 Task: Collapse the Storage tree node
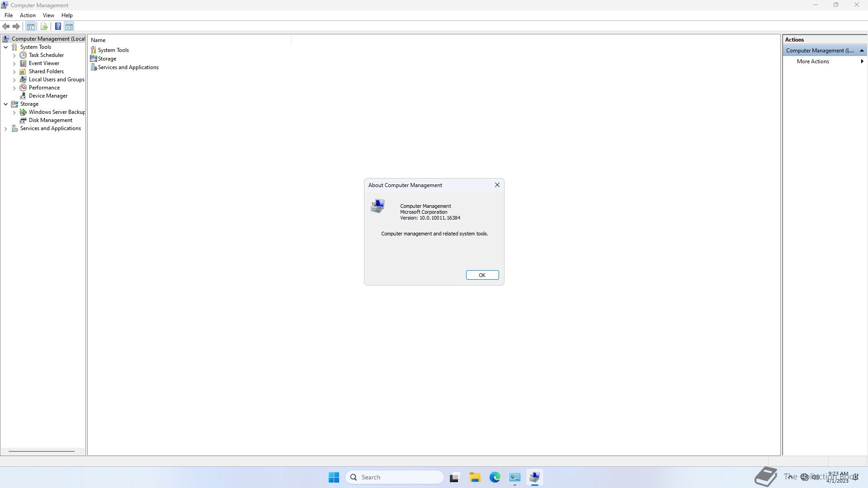[x=6, y=104]
